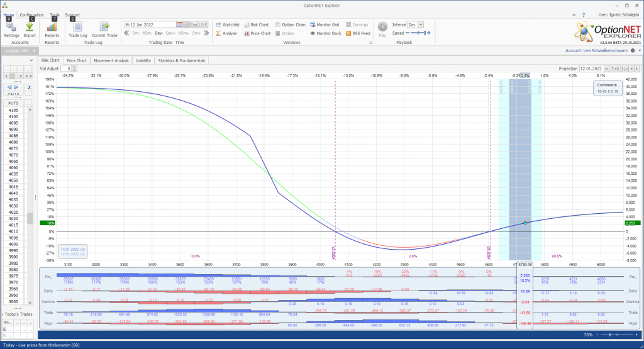Image resolution: width=644 pixels, height=349 pixels.
Task: Switch to the Movement Analysis tab
Action: [x=111, y=60]
